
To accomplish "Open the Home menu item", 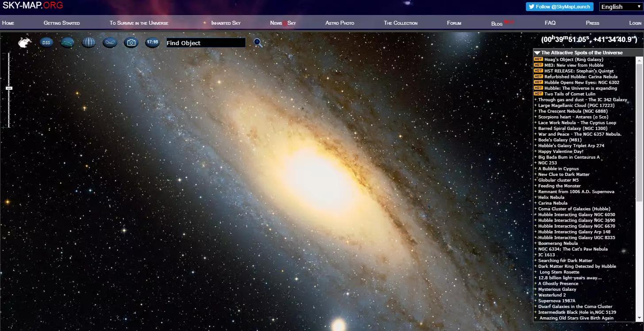I will (x=8, y=23).
